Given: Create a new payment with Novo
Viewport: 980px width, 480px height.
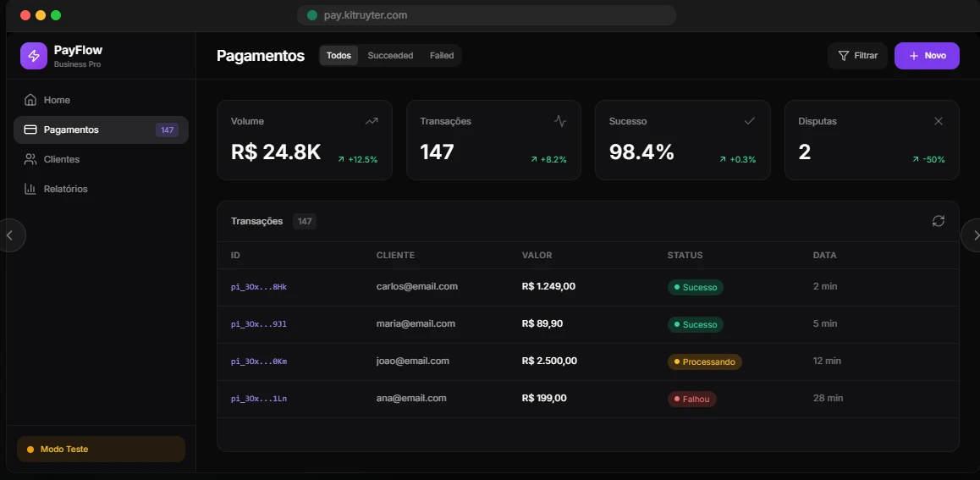Looking at the screenshot, I should [927, 56].
